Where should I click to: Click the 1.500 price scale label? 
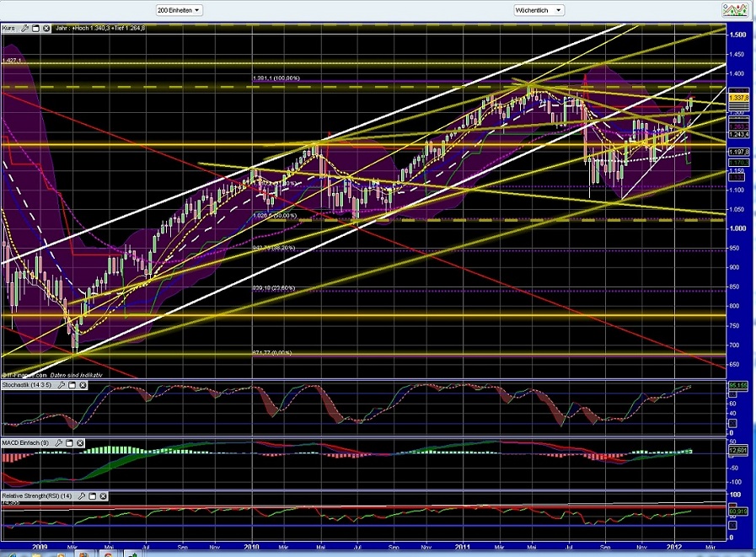point(737,35)
